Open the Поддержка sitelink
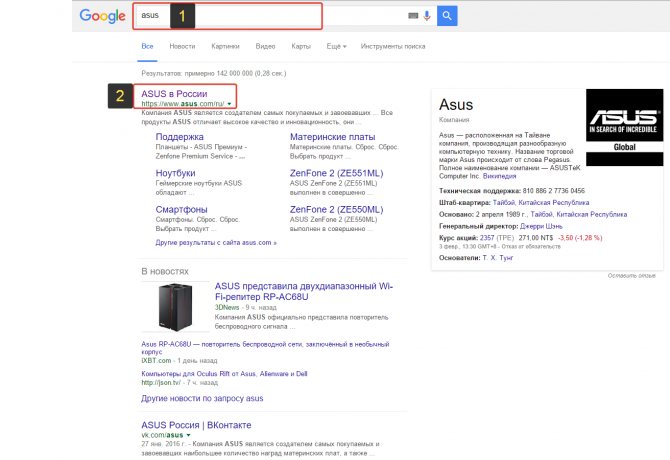The height and width of the screenshot is (460, 670). coord(179,137)
